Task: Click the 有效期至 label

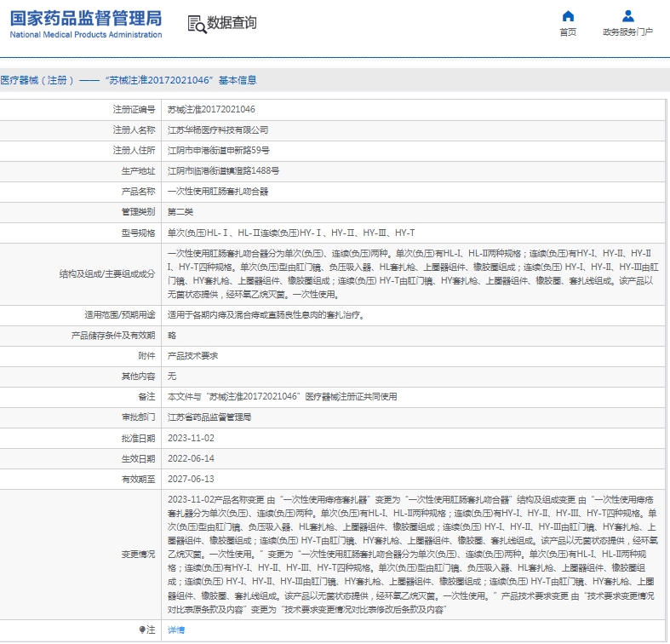Action: [138, 480]
